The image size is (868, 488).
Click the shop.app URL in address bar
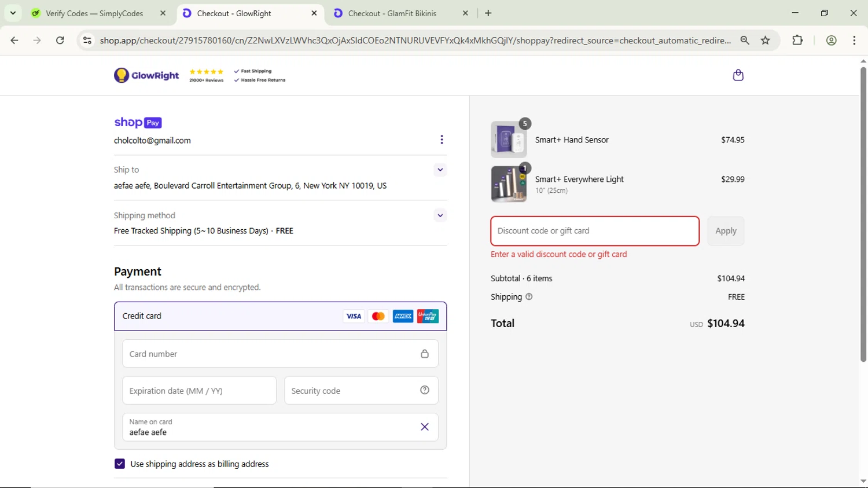pos(415,41)
